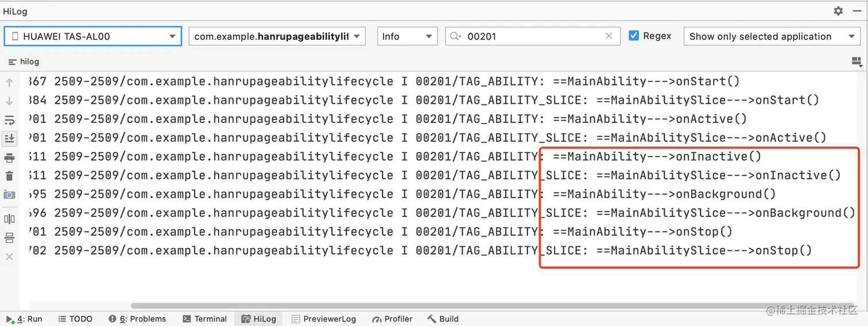Click the layout icon at right of hilog tab
Image resolution: width=868 pixels, height=326 pixels.
(857, 61)
